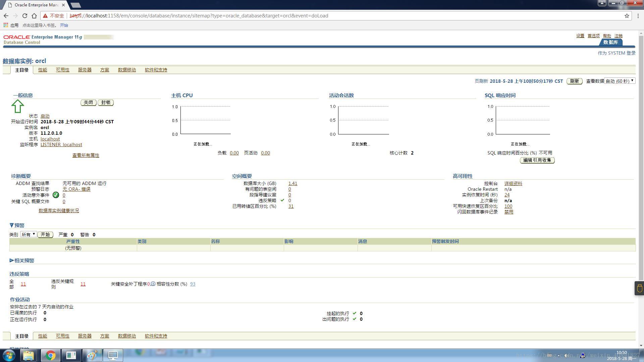Click the 关闭 shutdown button

pos(89,103)
